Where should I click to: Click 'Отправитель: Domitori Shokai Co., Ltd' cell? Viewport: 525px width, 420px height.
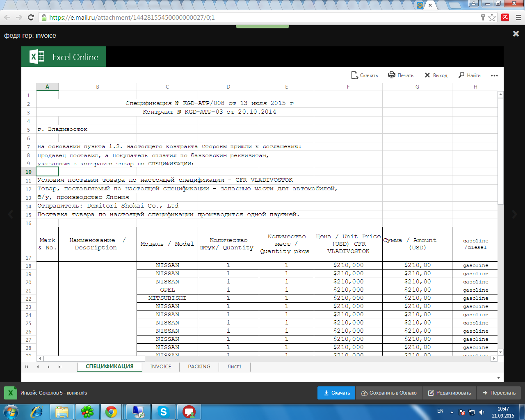coord(108,206)
